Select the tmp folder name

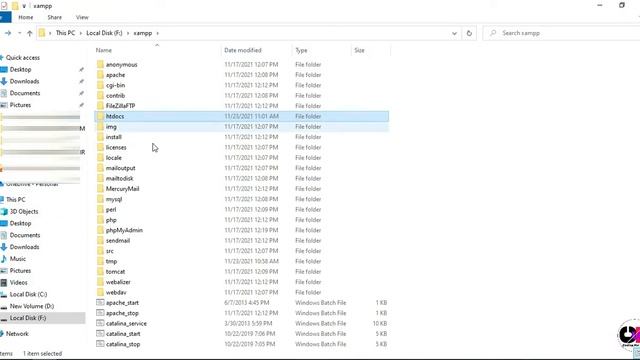pos(111,261)
